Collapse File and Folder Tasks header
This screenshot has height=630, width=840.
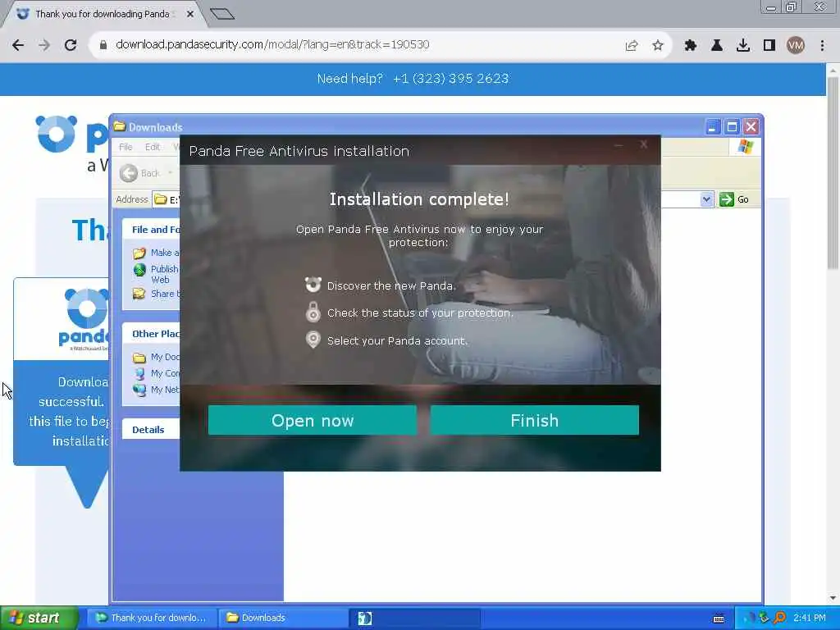pos(151,230)
